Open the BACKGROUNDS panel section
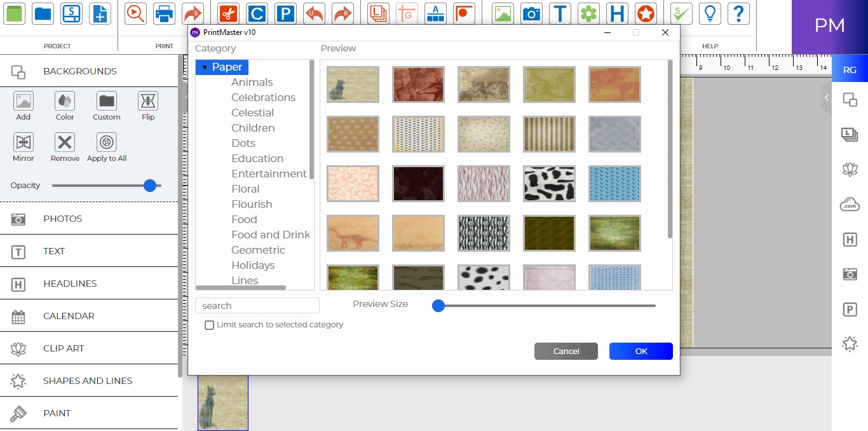 pos(89,71)
